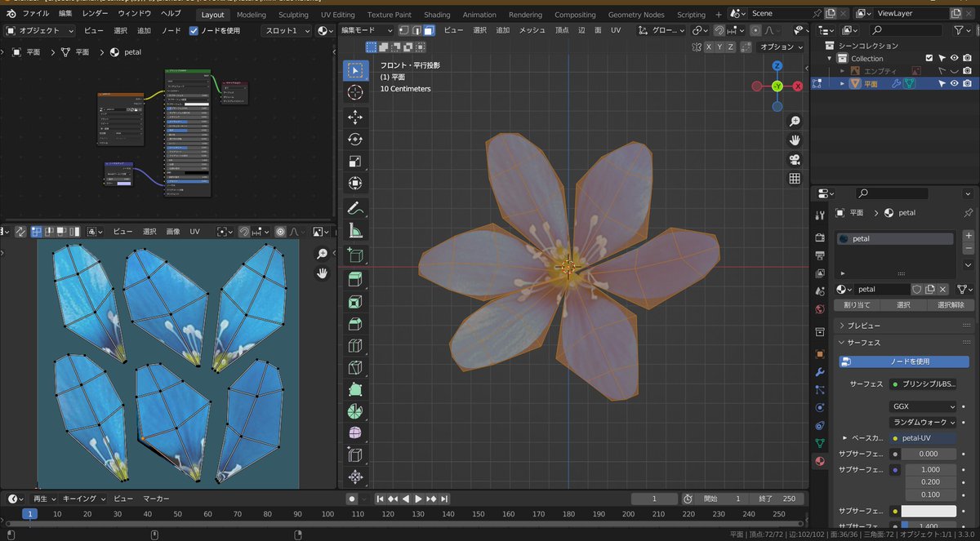Open the Material properties tab
Image resolution: width=980 pixels, height=541 pixels.
coord(820,461)
